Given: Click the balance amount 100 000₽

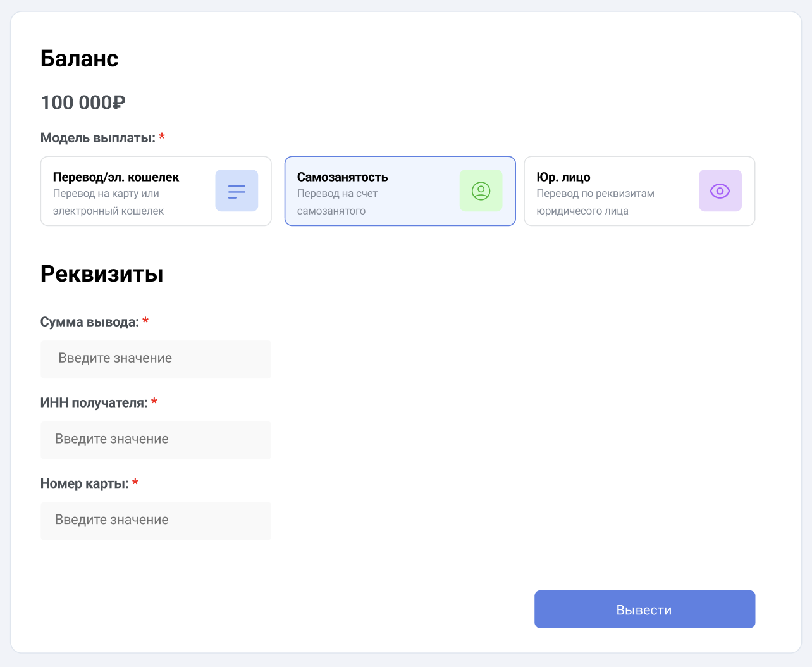Looking at the screenshot, I should click(x=83, y=103).
